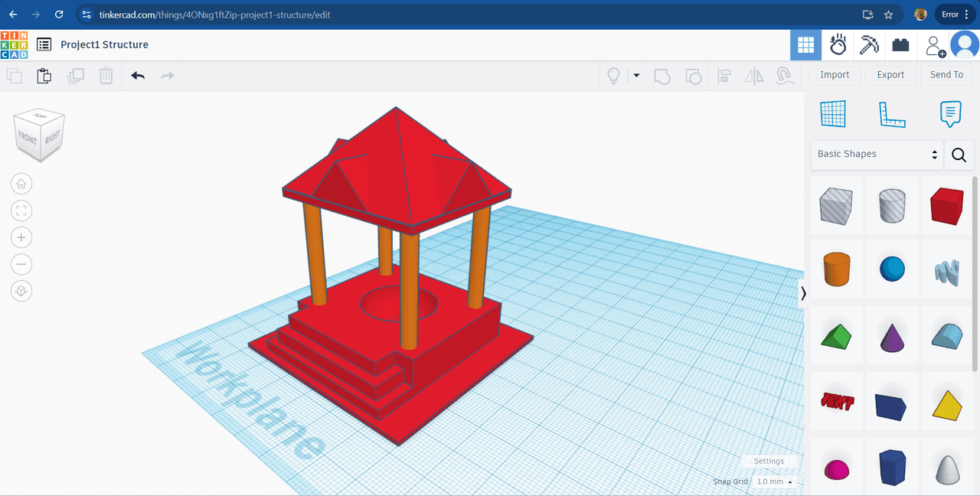Toggle the show all lightbulb icon
This screenshot has height=496, width=980.
click(612, 76)
